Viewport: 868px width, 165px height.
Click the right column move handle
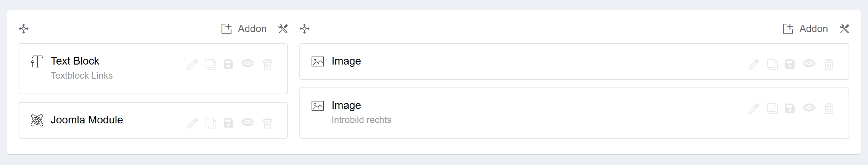click(x=304, y=29)
